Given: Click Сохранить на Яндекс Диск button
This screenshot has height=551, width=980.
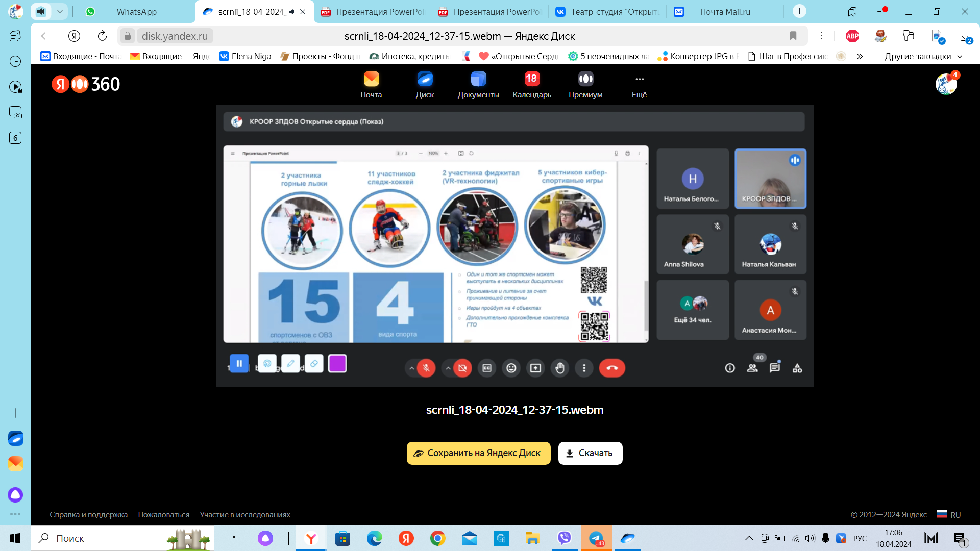Looking at the screenshot, I should pos(478,453).
